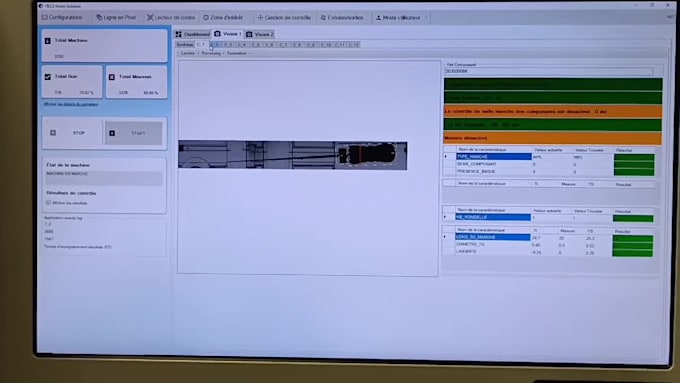This screenshot has width=680, height=383.
Task: Select camera sub-tab C_2
Action: tap(215, 45)
